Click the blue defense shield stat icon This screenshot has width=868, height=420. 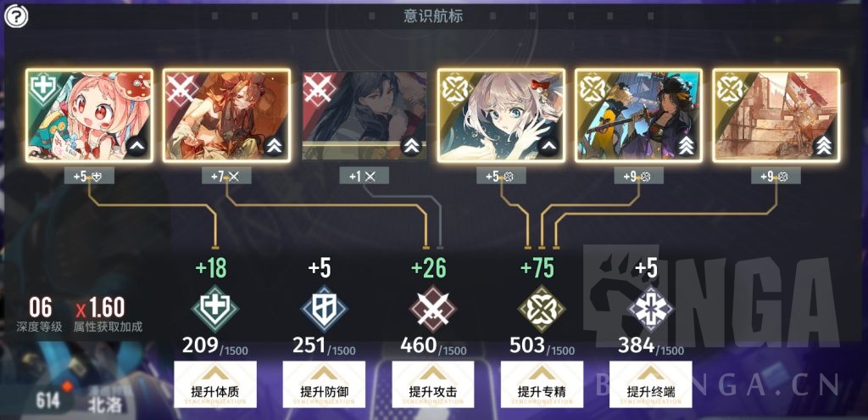coord(324,309)
